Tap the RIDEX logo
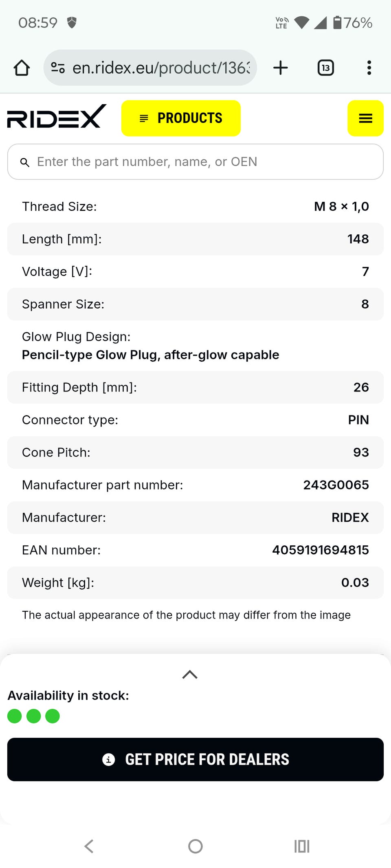 (x=57, y=117)
